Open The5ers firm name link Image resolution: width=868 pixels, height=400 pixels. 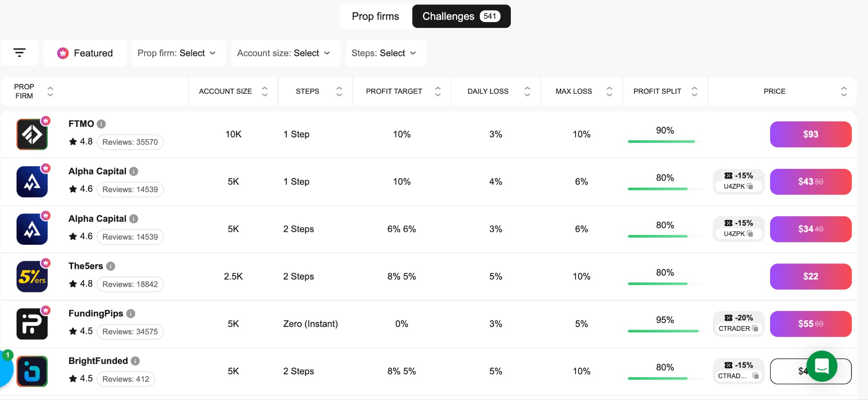coord(86,266)
